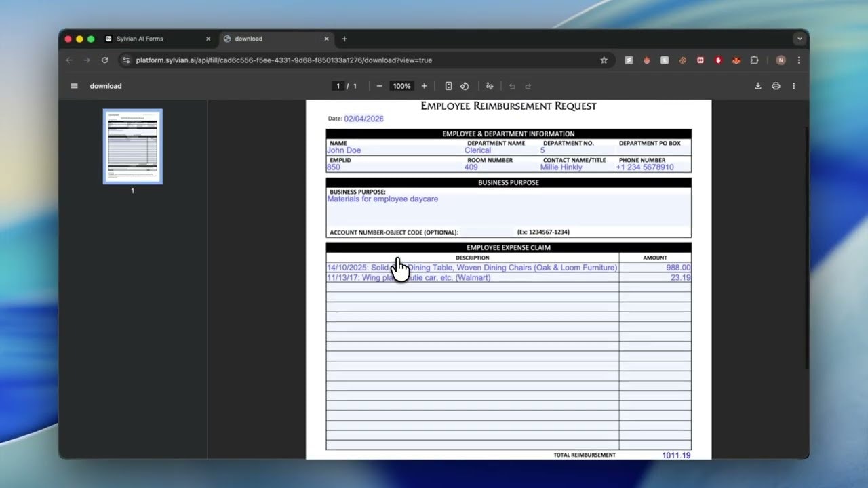
Task: Click the white square extension icon next to the flame
Action: tap(665, 60)
